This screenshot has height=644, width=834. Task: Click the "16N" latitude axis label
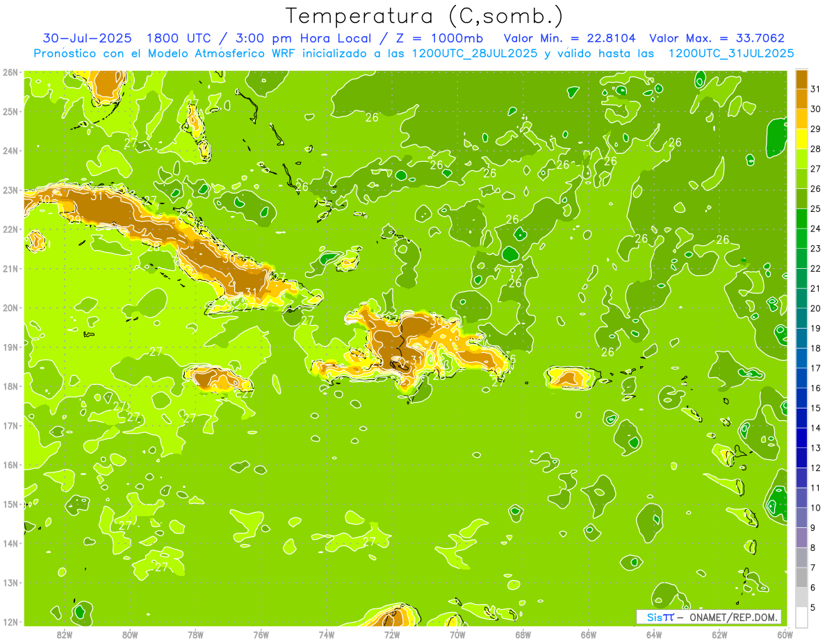(10, 465)
